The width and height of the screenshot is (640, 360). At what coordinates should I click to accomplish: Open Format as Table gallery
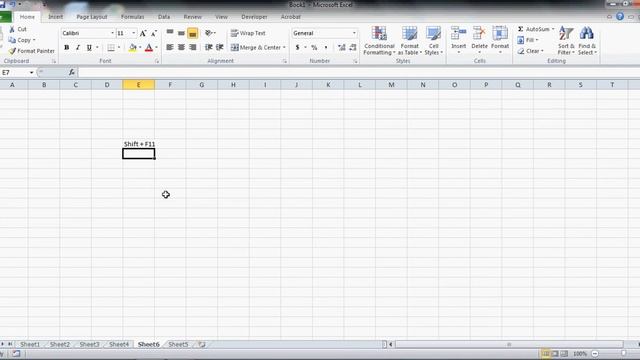409,40
